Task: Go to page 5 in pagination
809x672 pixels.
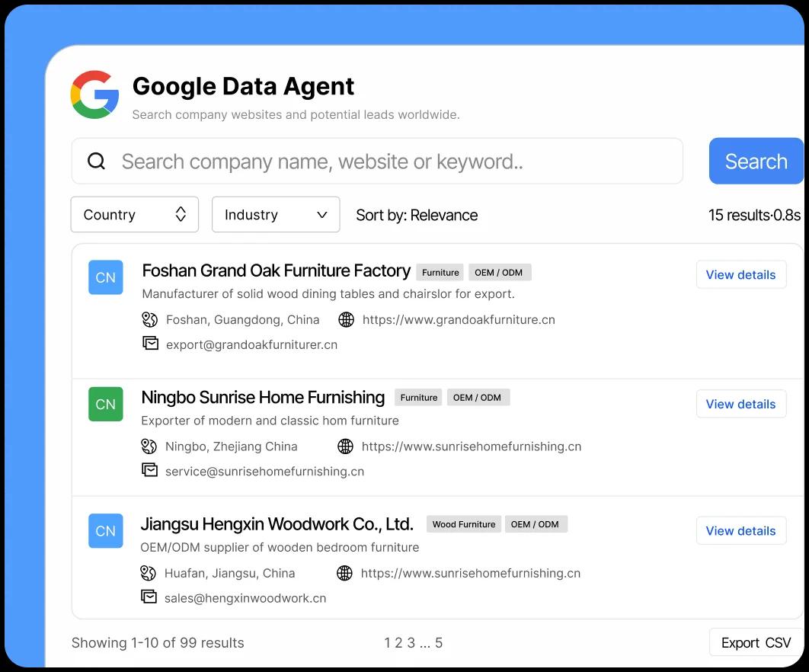Action: [439, 642]
